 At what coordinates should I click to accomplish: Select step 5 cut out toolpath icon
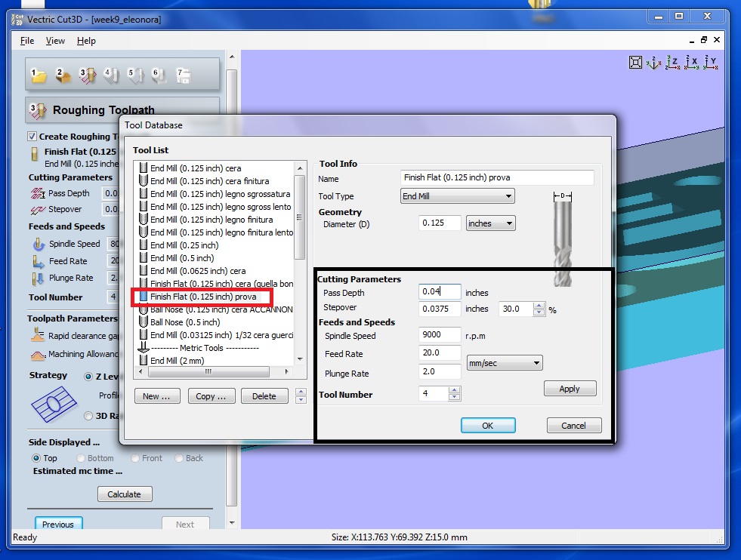click(136, 75)
